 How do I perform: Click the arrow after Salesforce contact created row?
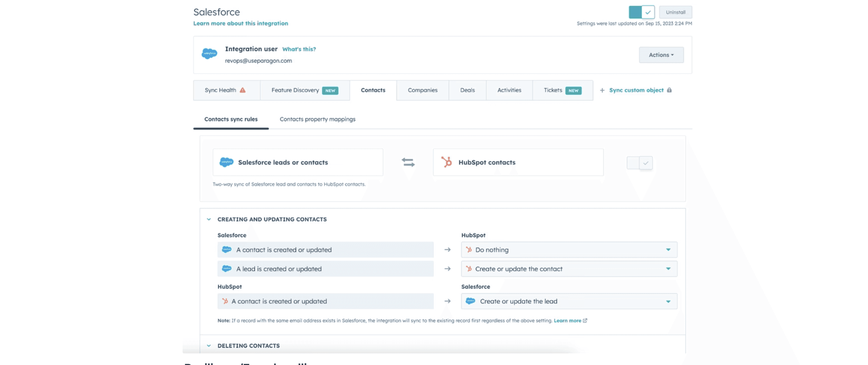pos(447,249)
